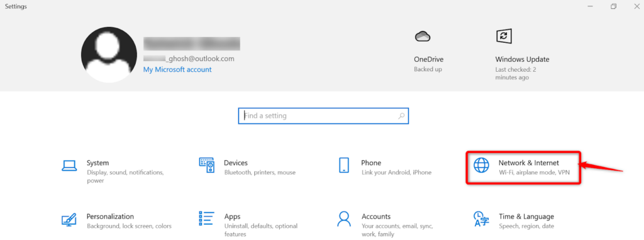Viewport: 644px width, 240px height.
Task: Open the Network & Internet globe icon
Action: pos(481,164)
